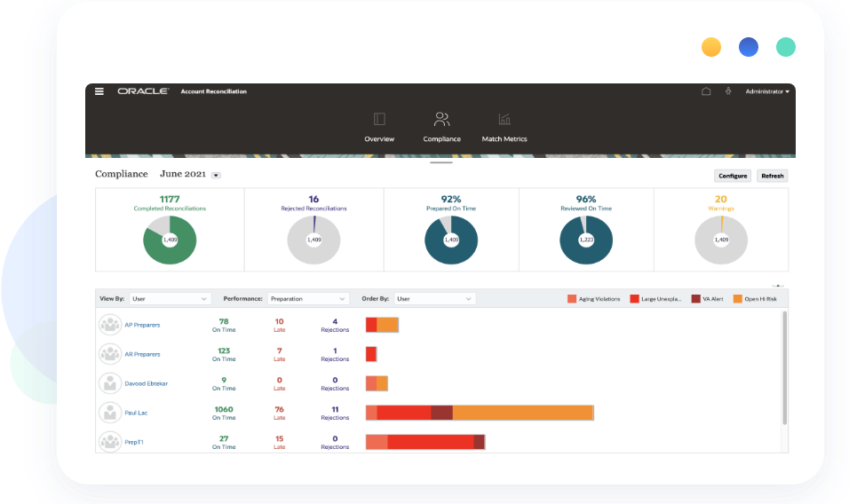Open the Performance dropdown

307,299
